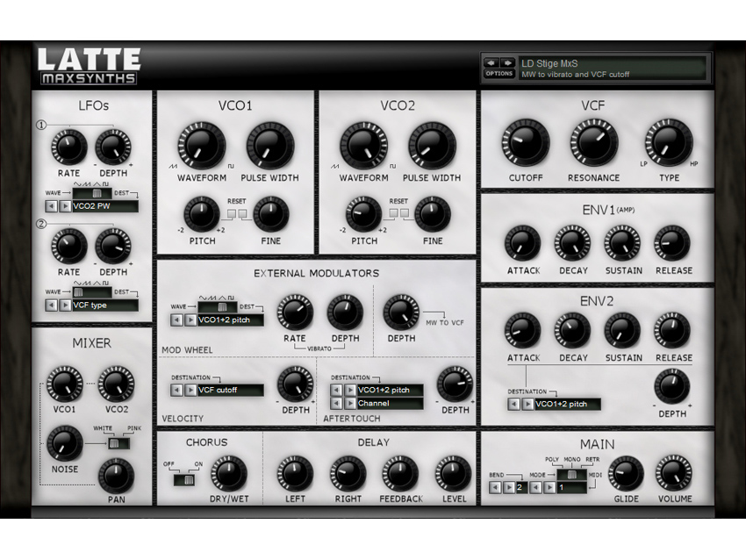Click the LFO 2 Rate knob
Screen dimensions: 746x560
(x=69, y=246)
